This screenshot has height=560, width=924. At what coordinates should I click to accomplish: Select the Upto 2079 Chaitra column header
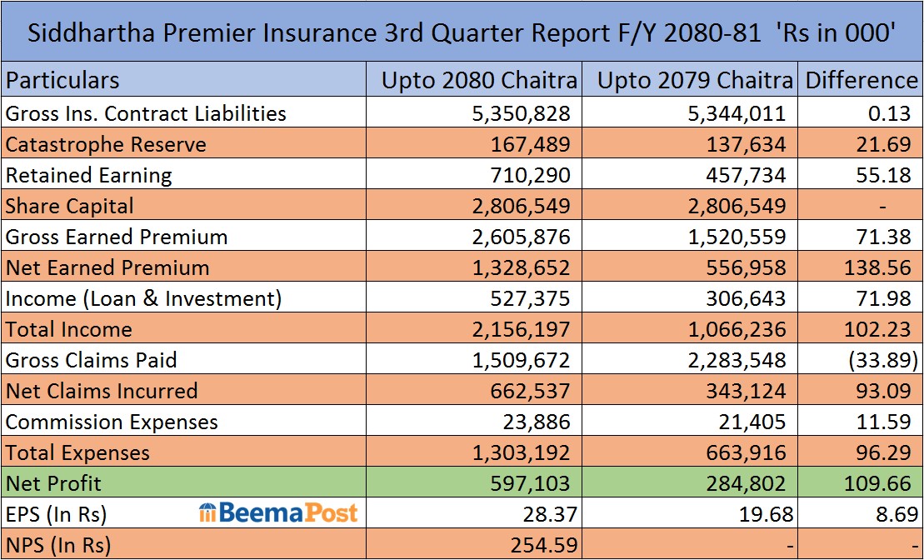[695, 80]
